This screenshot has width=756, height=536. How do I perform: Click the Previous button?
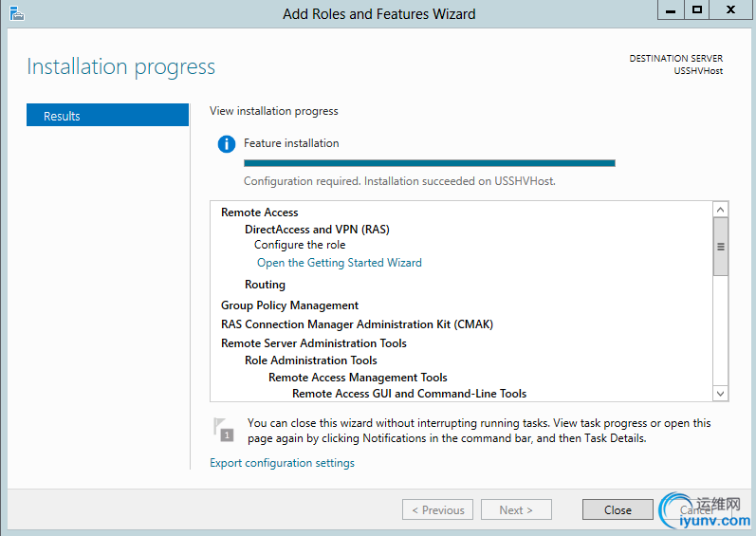tap(437, 509)
